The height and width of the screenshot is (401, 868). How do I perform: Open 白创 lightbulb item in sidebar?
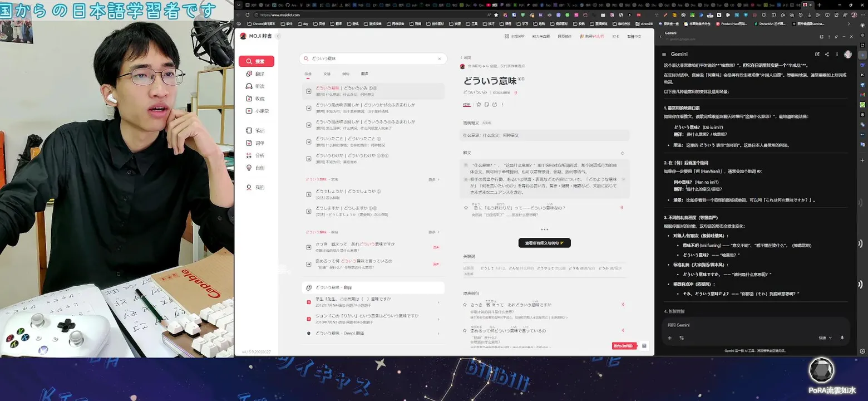point(256,168)
